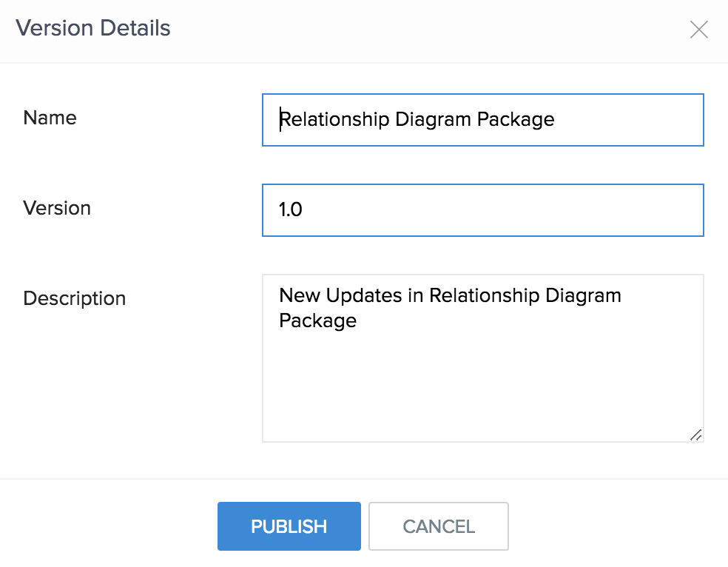This screenshot has height=567, width=728.
Task: Click the "Version Details" dialog title
Action: [x=93, y=29]
